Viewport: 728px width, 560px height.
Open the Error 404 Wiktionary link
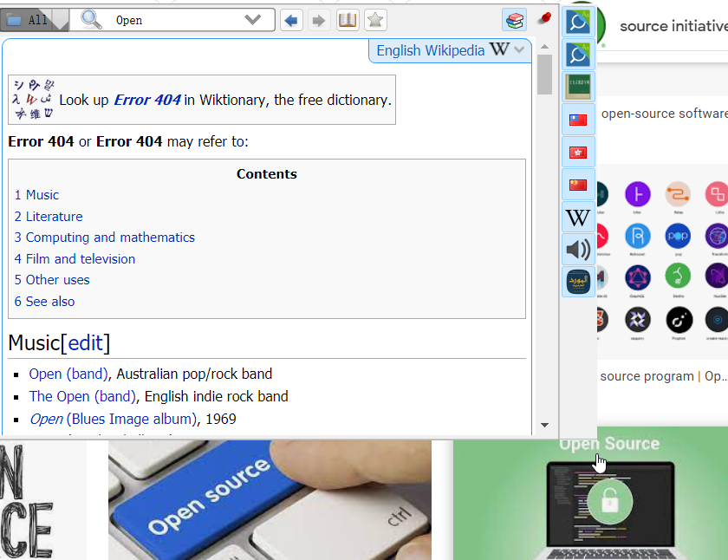(x=147, y=100)
